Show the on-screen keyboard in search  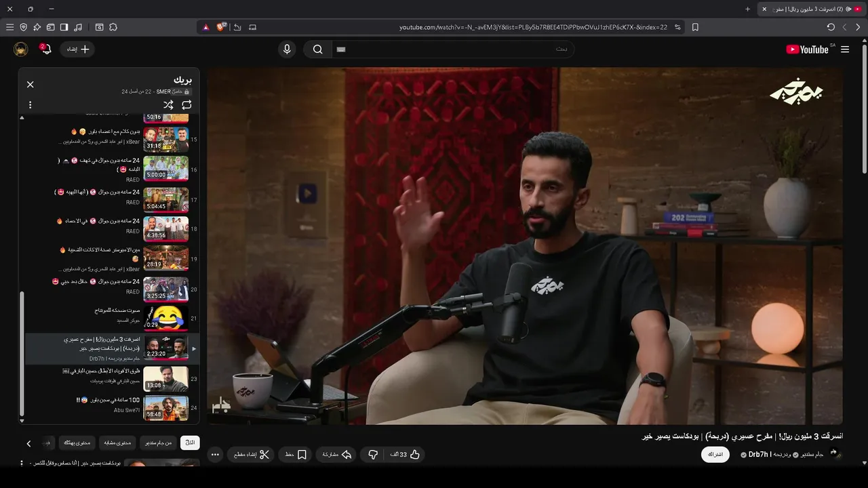click(x=341, y=49)
